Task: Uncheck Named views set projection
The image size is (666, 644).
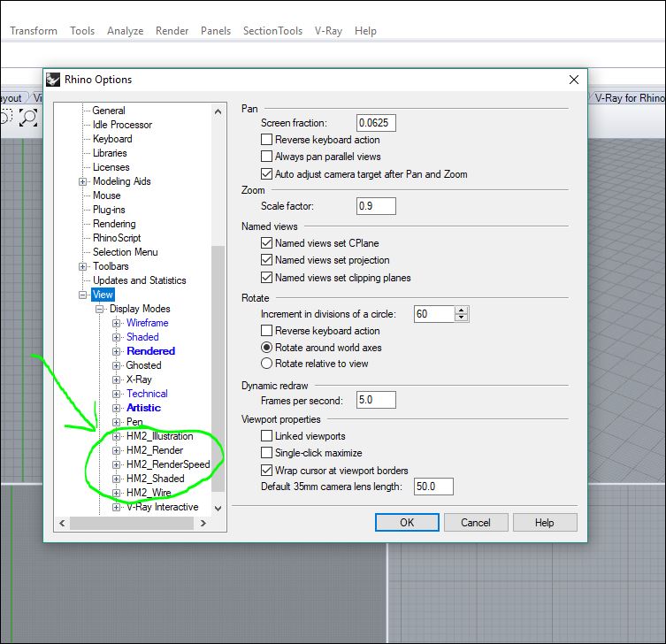Action: [266, 259]
